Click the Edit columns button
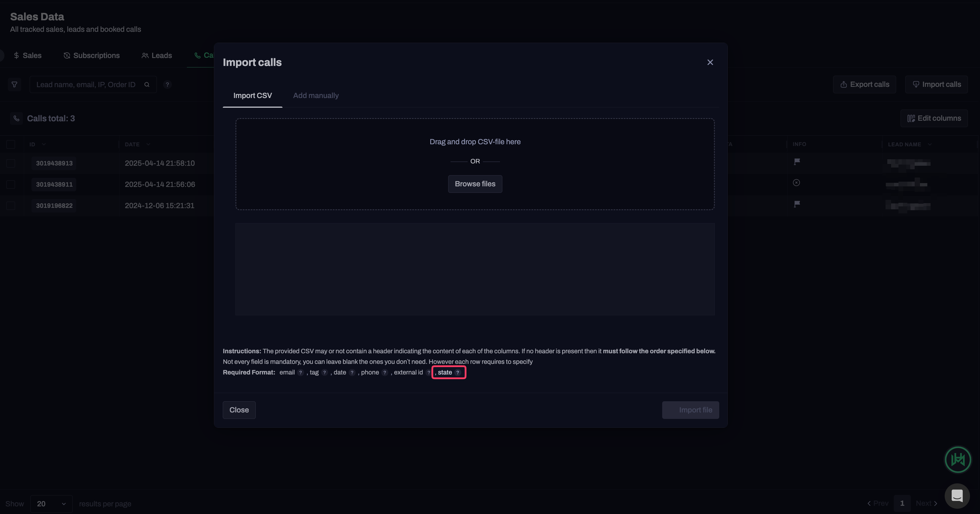Image resolution: width=980 pixels, height=514 pixels. tap(934, 118)
